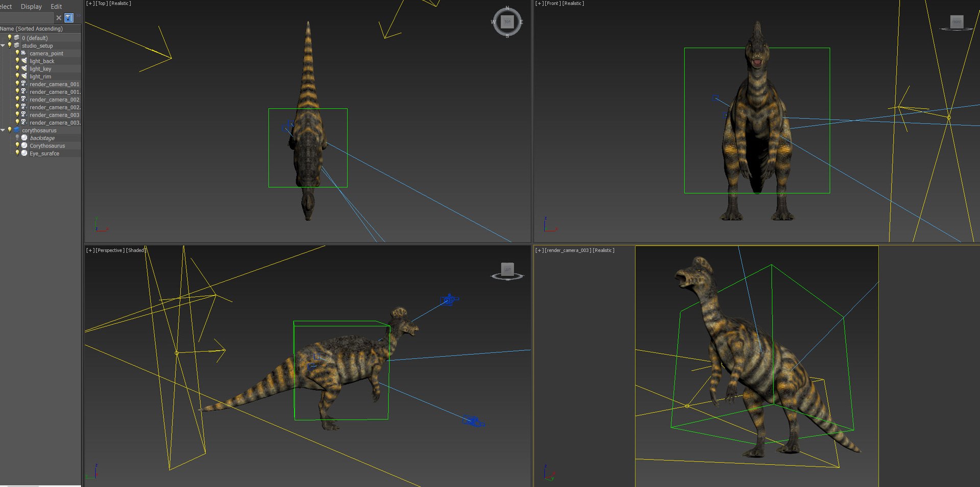Click the Perspective viewport ViewCube
This screenshot has width=980, height=487.
(507, 271)
